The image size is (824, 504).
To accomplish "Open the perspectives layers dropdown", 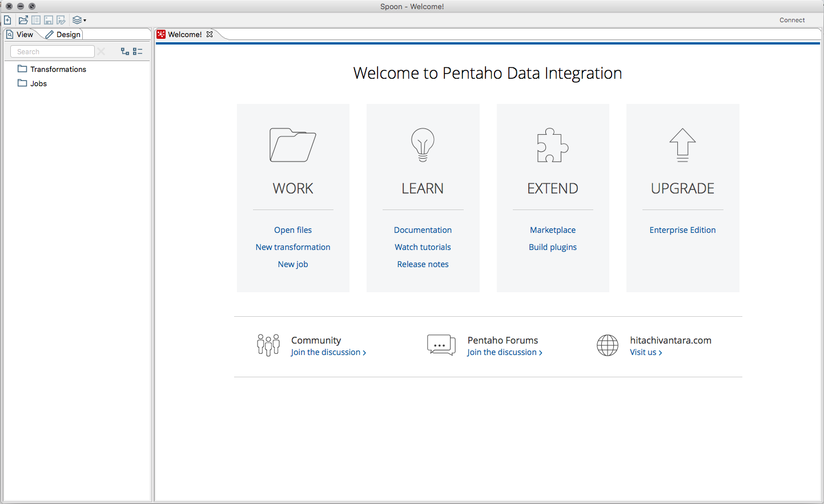I will point(79,20).
